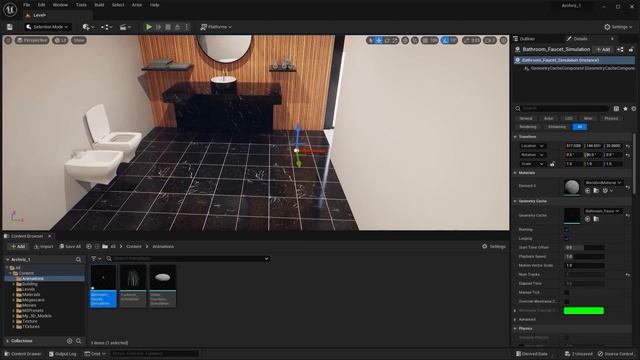This screenshot has height=360, width=640.
Task: Maximize or restore the viewport layout
Action: (x=504, y=40)
